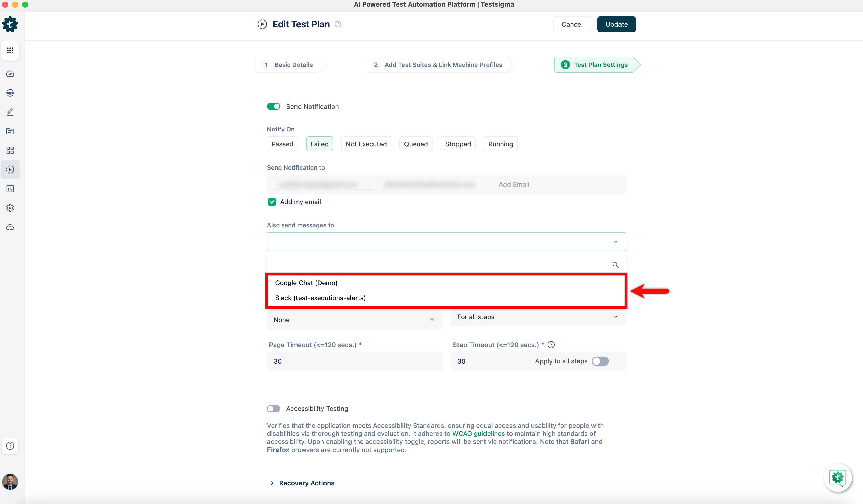Enable the Accessibility Testing toggle
The height and width of the screenshot is (504, 863).
coord(273,408)
